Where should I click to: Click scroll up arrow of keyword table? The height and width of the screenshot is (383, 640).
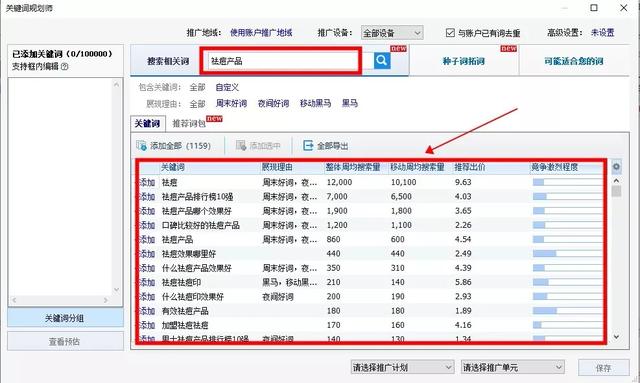point(616,180)
